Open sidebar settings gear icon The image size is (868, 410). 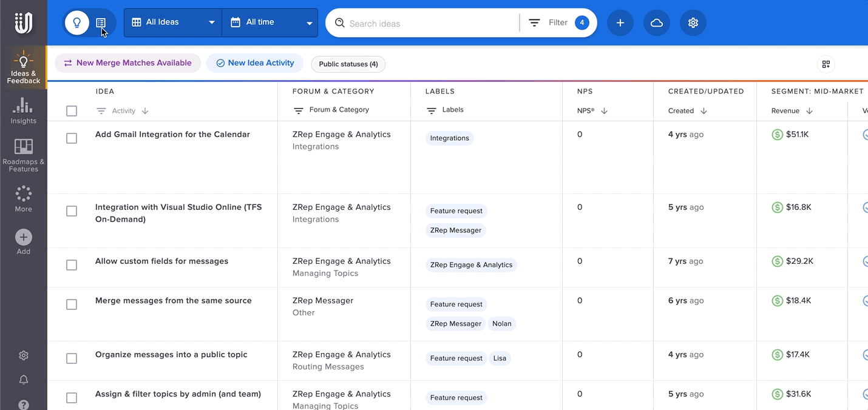tap(24, 355)
